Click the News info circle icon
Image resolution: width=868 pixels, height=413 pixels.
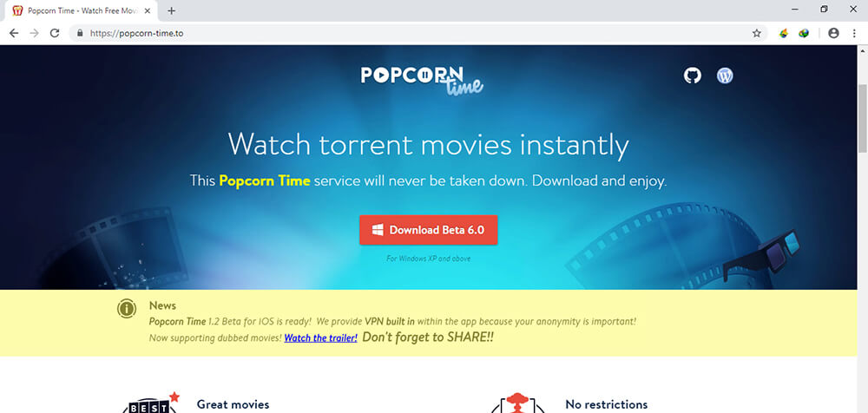pyautogui.click(x=127, y=309)
